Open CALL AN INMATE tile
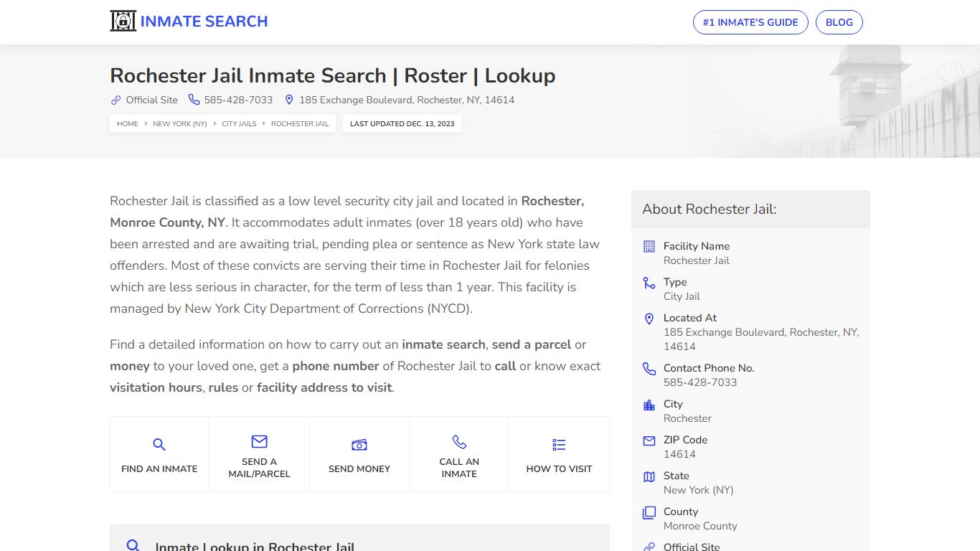Image resolution: width=980 pixels, height=551 pixels. pos(459,454)
